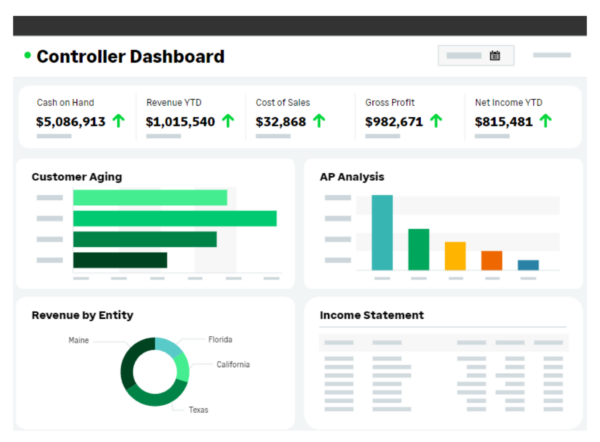The image size is (600, 442).
Task: Click the Texas label on donut chart
Action: (198, 410)
